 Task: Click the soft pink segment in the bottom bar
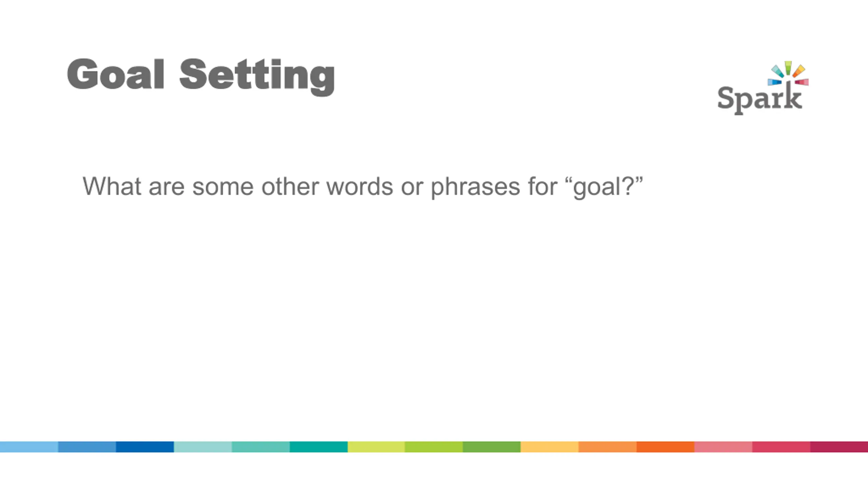723,447
